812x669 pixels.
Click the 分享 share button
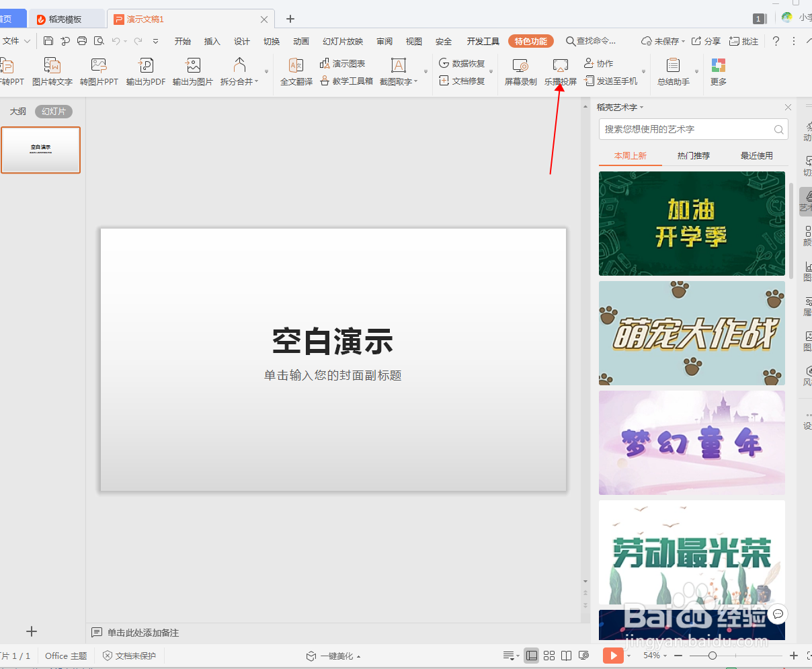coord(706,41)
